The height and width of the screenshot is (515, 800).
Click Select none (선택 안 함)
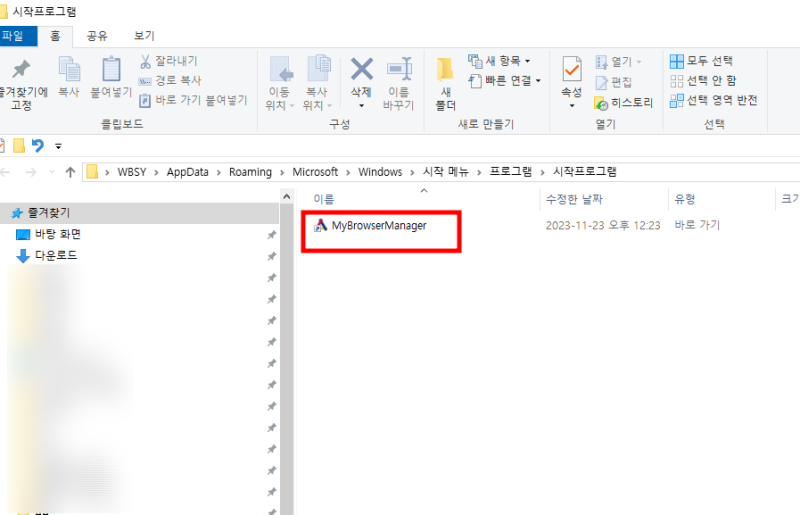703,81
